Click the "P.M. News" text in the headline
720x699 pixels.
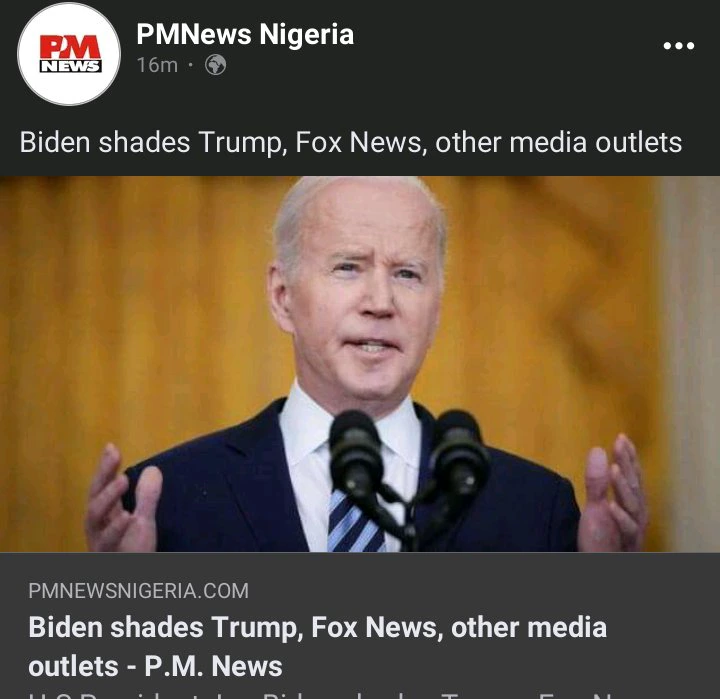pos(213,666)
